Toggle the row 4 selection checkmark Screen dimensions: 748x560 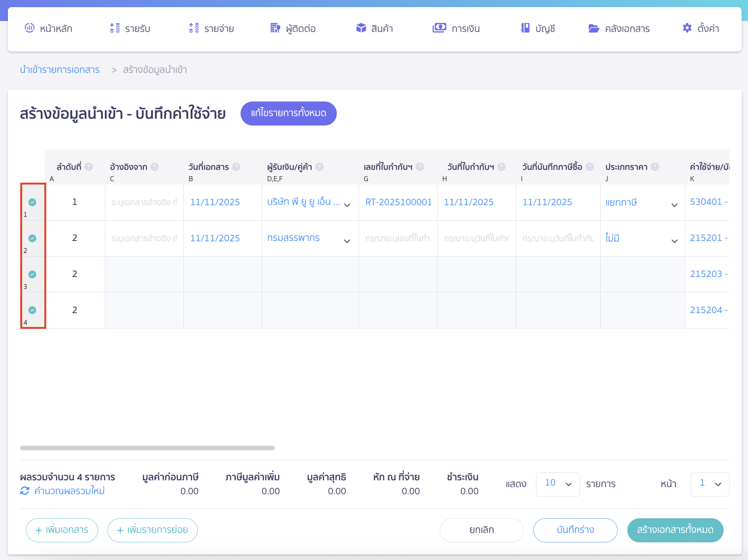[x=33, y=310]
